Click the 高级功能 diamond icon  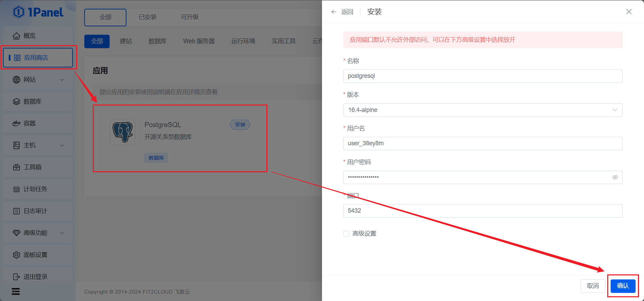(17, 233)
